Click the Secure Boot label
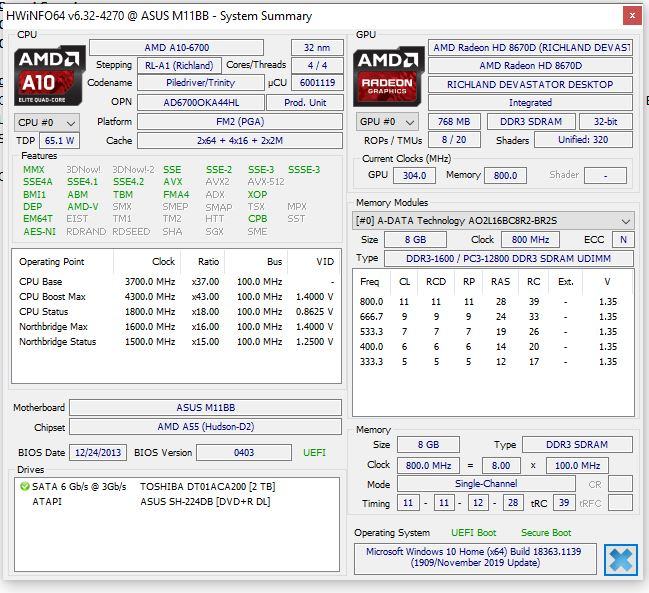The height and width of the screenshot is (593, 649). click(x=546, y=533)
